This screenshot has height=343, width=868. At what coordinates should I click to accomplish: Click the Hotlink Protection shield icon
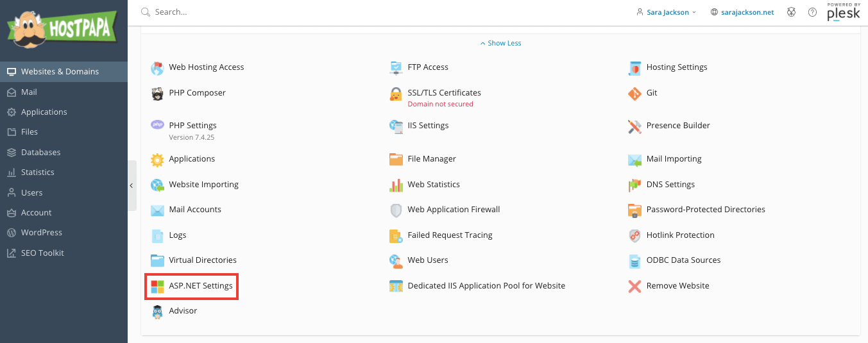point(634,235)
